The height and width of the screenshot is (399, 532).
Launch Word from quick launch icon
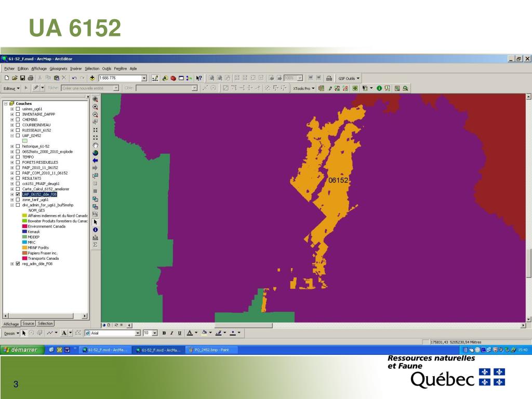(67, 350)
